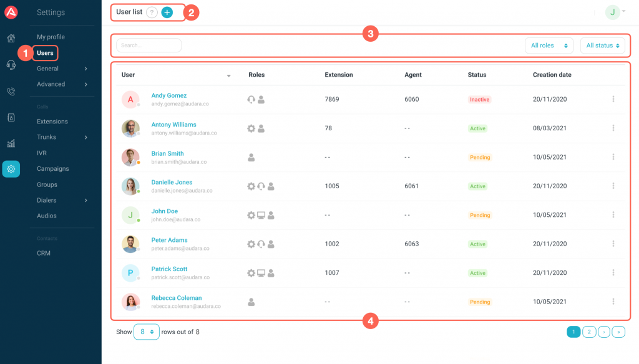Go to page 2 of the user list

588,332
